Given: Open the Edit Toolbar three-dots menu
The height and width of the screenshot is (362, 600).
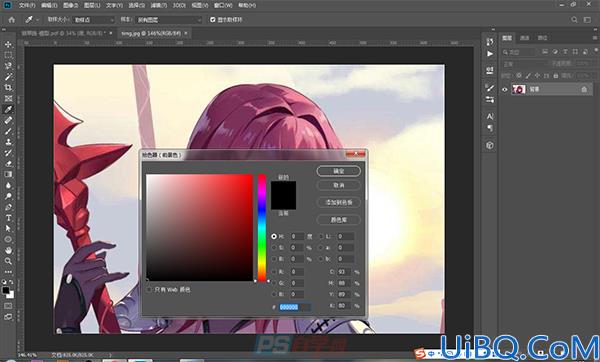Looking at the screenshot, I should [8, 272].
